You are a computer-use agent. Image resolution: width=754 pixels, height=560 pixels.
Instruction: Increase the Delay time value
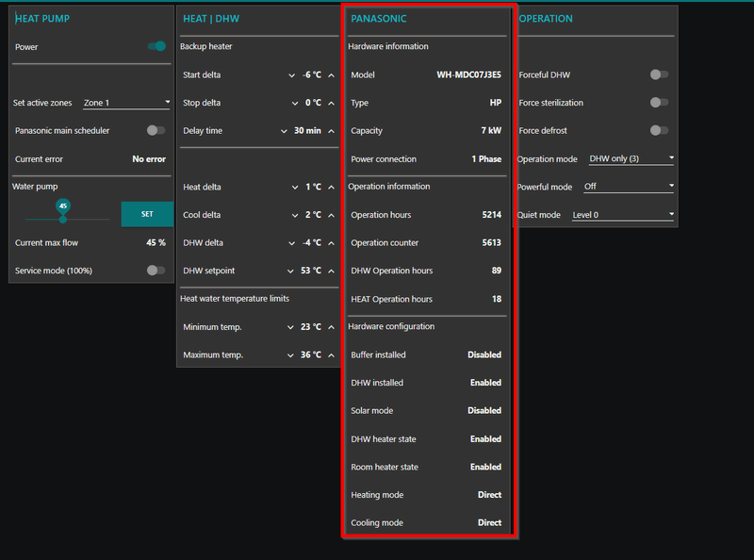[x=332, y=131]
